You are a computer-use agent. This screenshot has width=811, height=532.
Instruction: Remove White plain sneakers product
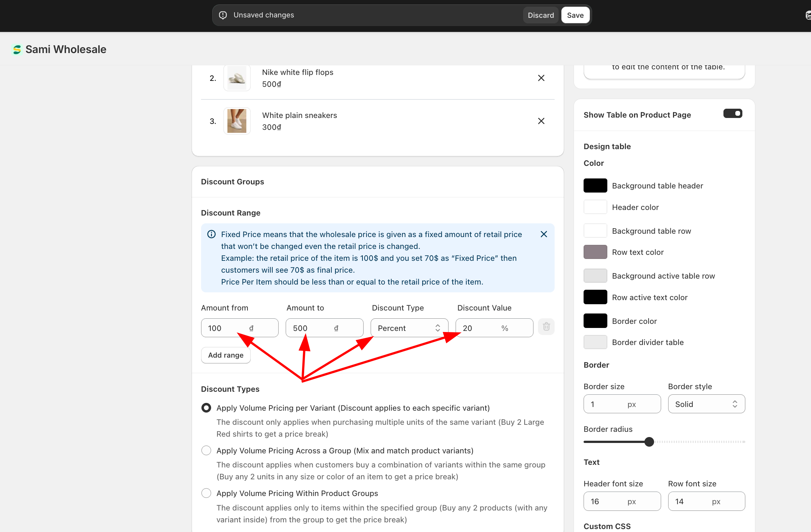pos(541,121)
